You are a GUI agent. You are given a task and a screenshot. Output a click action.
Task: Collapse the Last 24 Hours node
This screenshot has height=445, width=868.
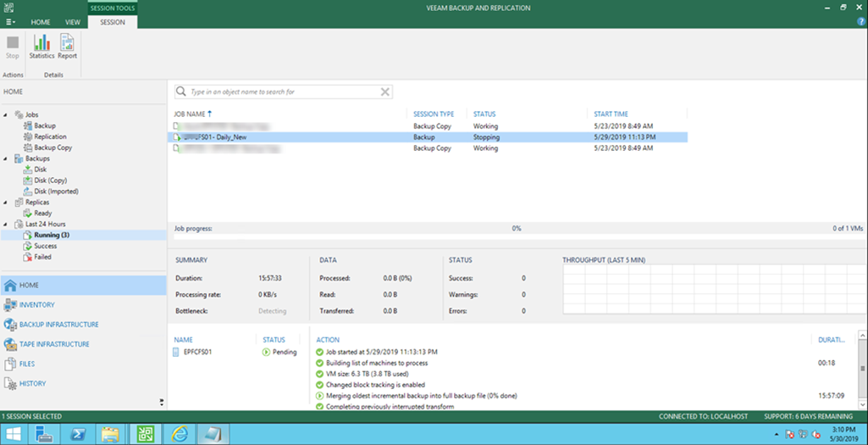[x=6, y=224]
